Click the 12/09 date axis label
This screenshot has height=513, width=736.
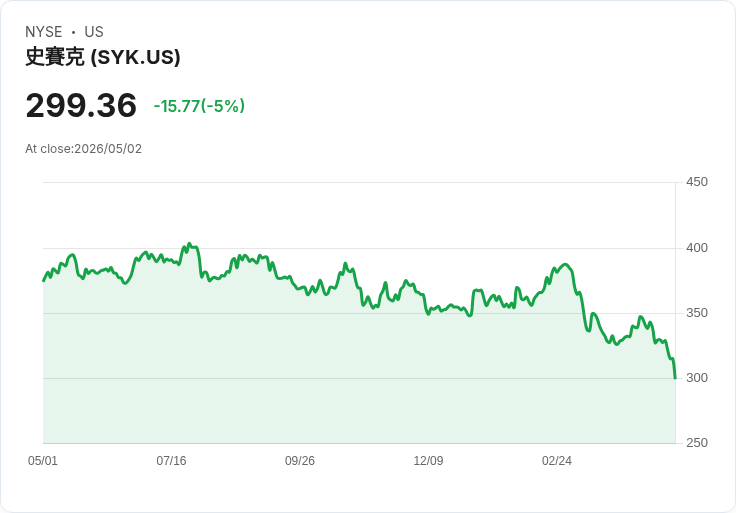click(428, 460)
